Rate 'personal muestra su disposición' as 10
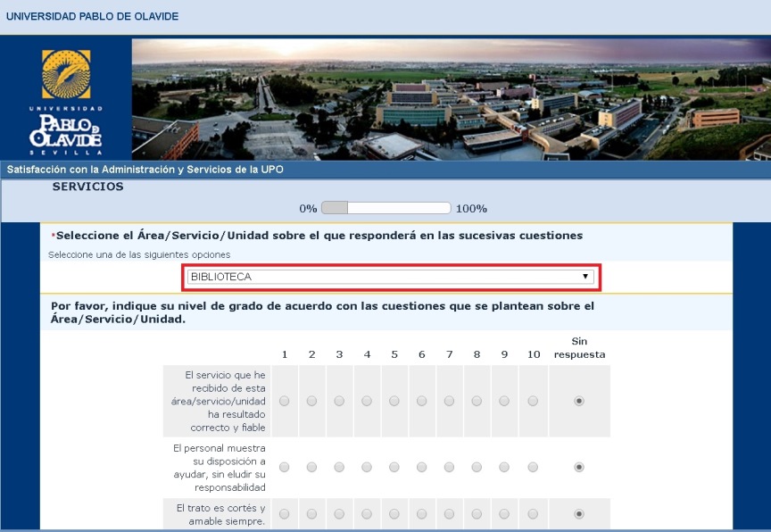This screenshot has width=771, height=532. click(x=533, y=467)
